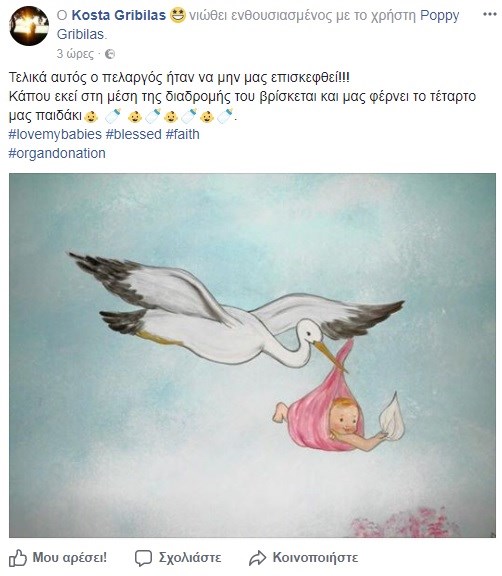Open the 3 ώρες timestamp link
Viewport: 502px width, 576px height.
[x=75, y=54]
